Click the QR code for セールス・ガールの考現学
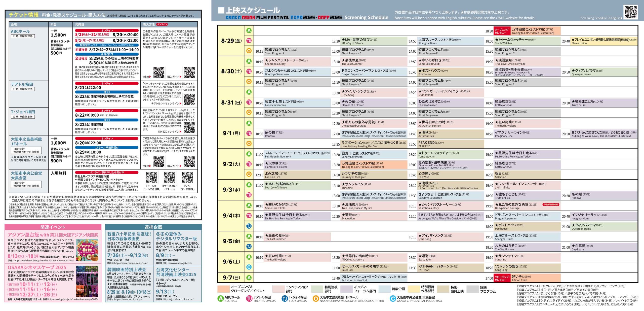644x311 pixels. click(152, 177)
